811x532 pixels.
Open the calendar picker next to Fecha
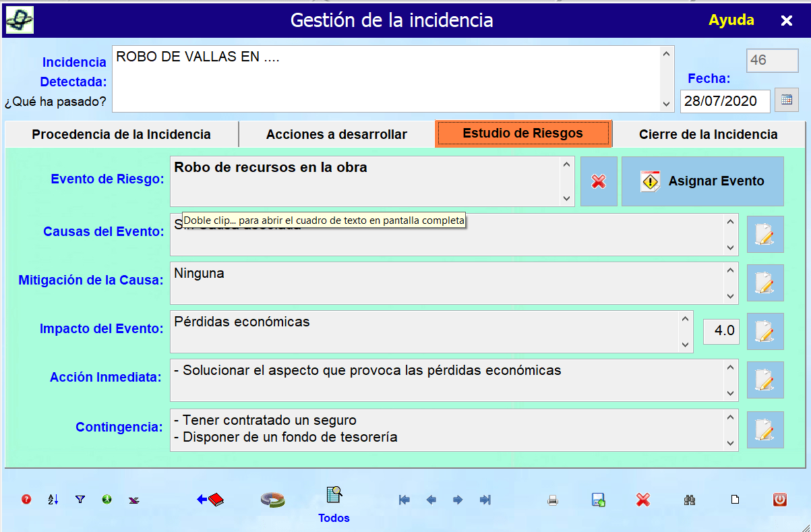click(x=787, y=100)
